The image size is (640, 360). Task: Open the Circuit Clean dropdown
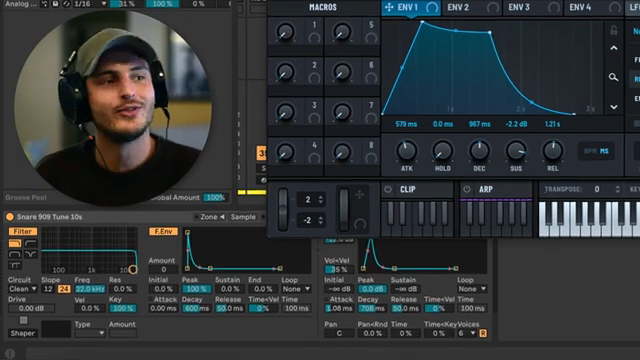pos(22,289)
